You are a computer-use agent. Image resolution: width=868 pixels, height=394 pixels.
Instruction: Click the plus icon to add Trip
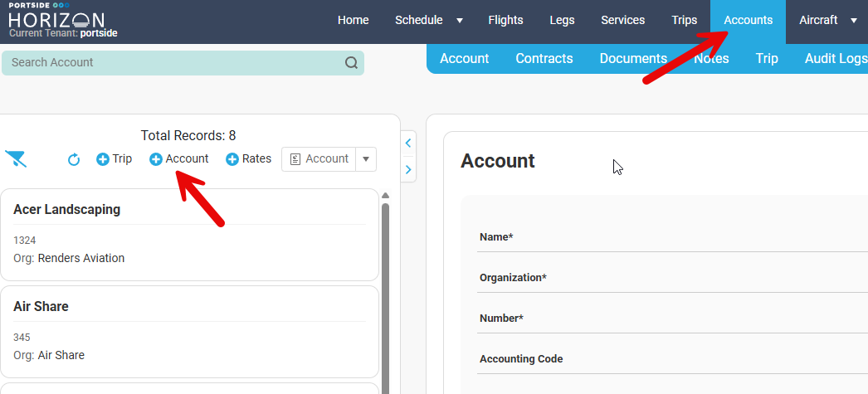(x=103, y=159)
